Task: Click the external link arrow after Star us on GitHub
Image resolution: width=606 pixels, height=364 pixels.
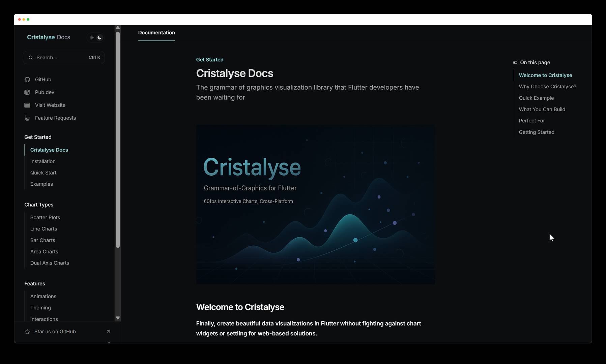Action: tap(108, 331)
